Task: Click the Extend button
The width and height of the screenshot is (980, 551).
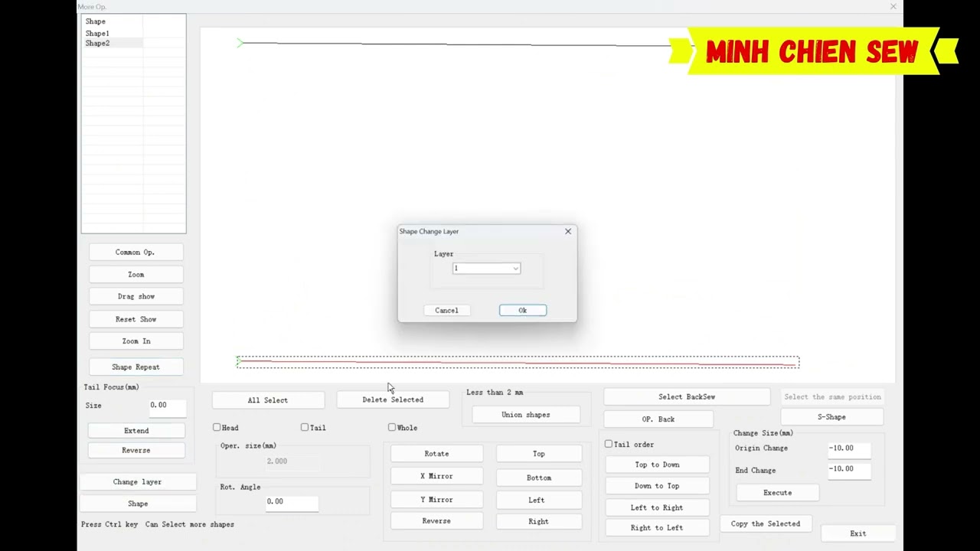Action: click(x=136, y=430)
